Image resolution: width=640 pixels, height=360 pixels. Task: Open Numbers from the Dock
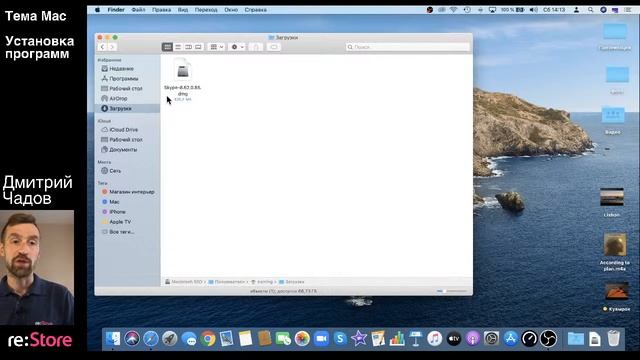tap(397, 339)
